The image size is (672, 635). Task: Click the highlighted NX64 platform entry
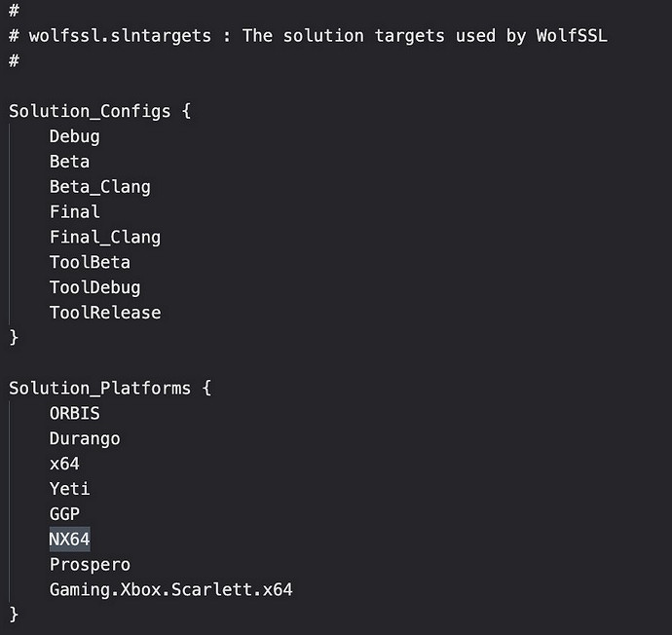pos(69,540)
